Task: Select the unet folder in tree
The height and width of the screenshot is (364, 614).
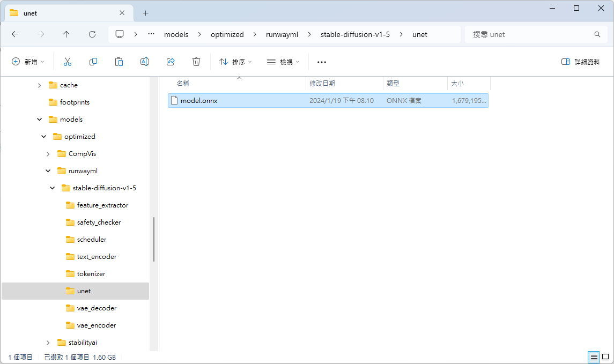Action: (x=75, y=291)
